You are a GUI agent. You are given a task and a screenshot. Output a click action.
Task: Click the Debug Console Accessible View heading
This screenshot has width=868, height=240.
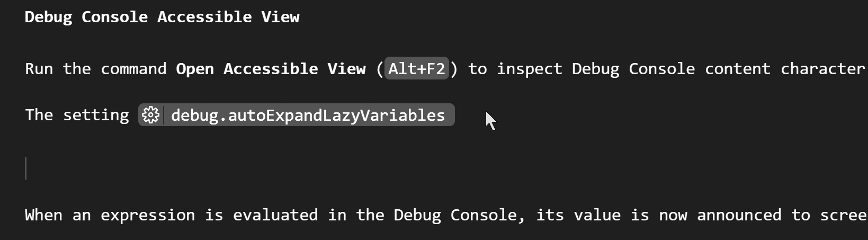click(162, 17)
